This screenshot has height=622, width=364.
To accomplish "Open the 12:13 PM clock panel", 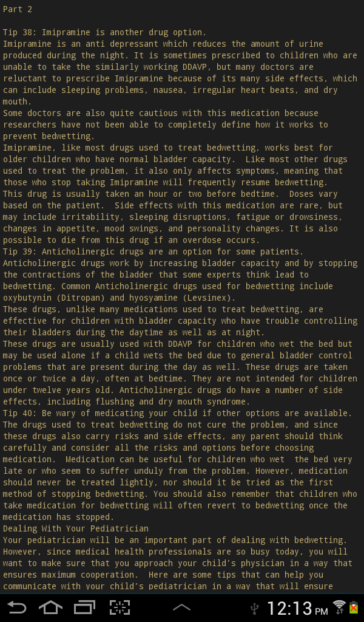I will (297, 608).
